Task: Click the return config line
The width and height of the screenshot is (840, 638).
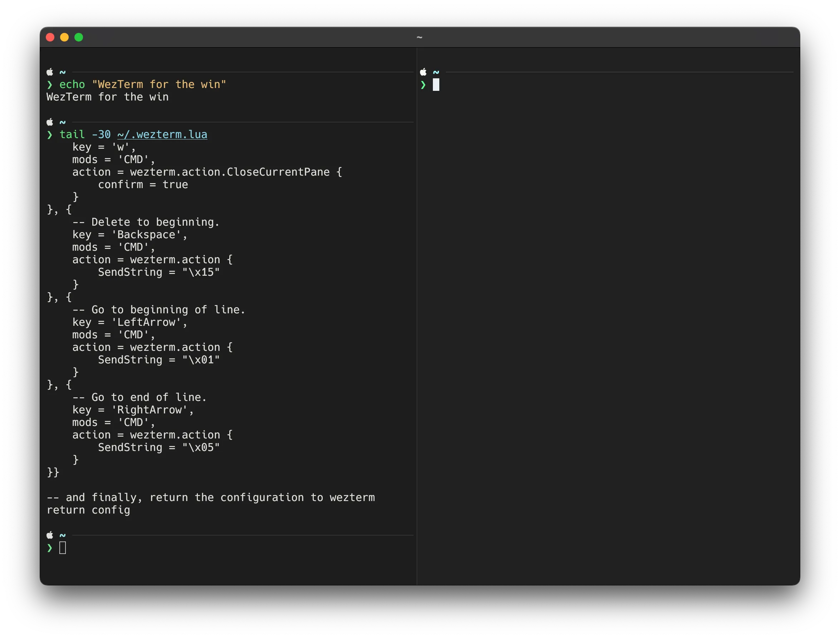Action: pos(88,510)
